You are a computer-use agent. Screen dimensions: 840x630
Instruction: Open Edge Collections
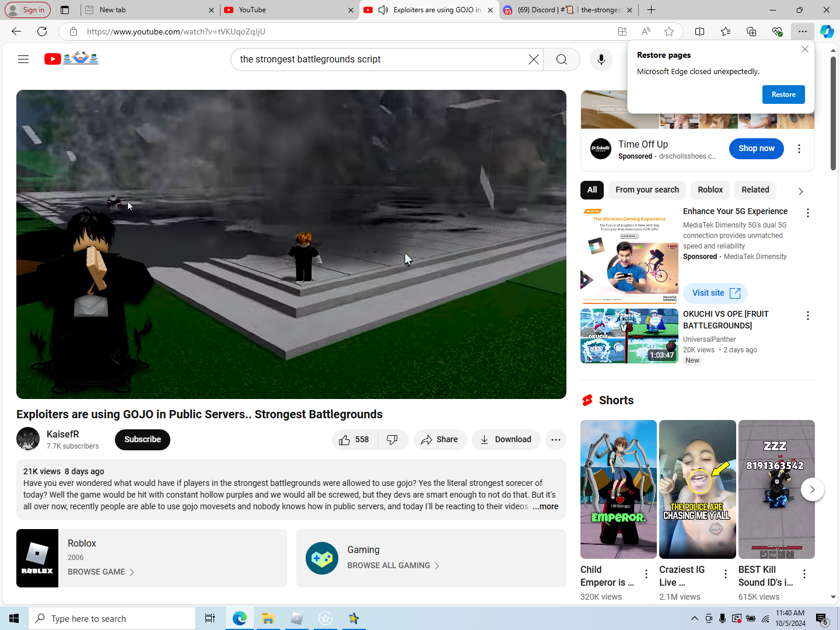pos(751,32)
